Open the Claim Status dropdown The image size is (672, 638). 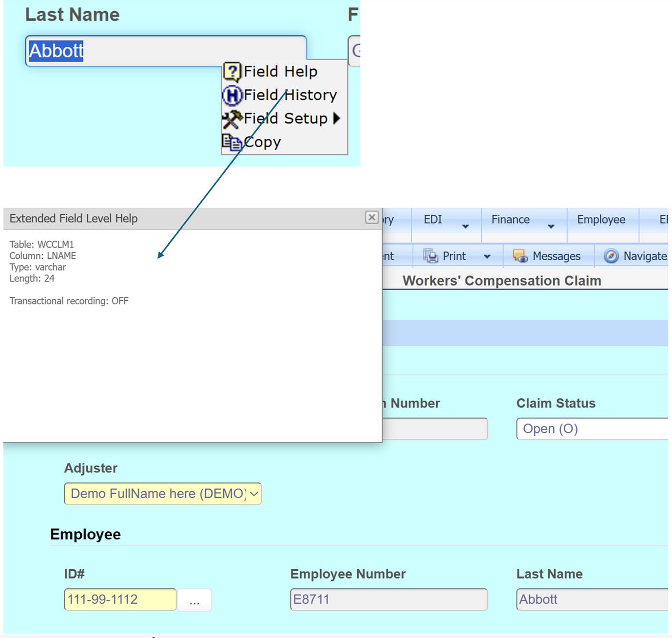click(592, 429)
